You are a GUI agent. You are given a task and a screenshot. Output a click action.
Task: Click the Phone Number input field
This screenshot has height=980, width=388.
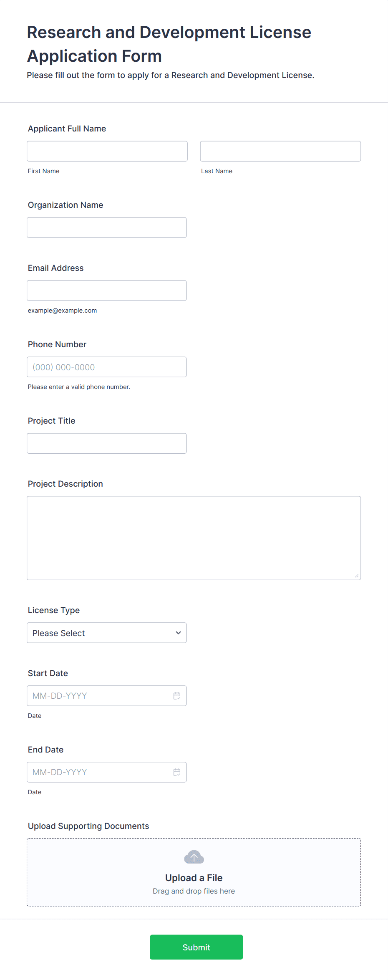coord(107,367)
